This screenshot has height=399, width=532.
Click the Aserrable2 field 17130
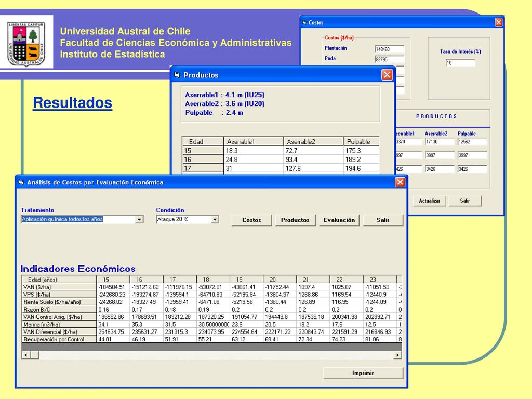click(440, 142)
